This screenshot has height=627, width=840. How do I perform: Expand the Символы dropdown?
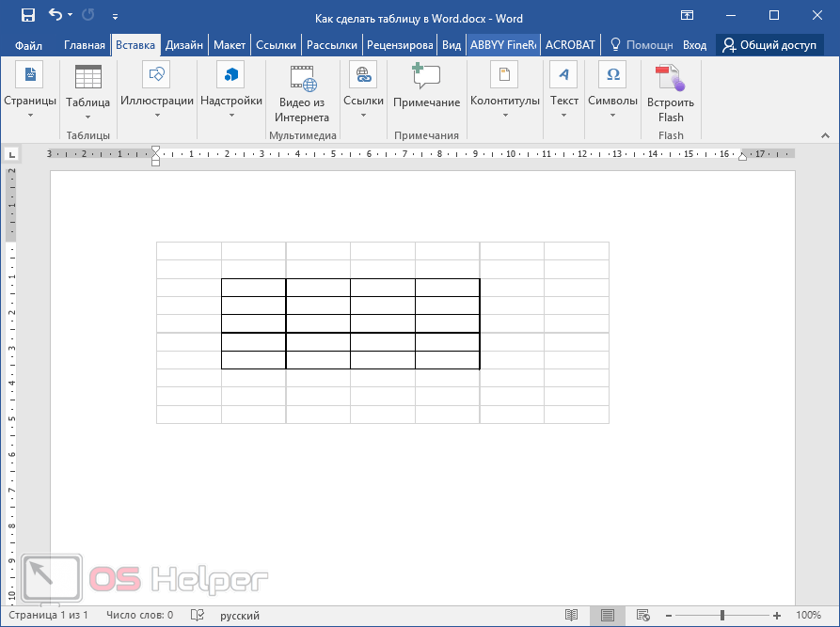pos(612,116)
